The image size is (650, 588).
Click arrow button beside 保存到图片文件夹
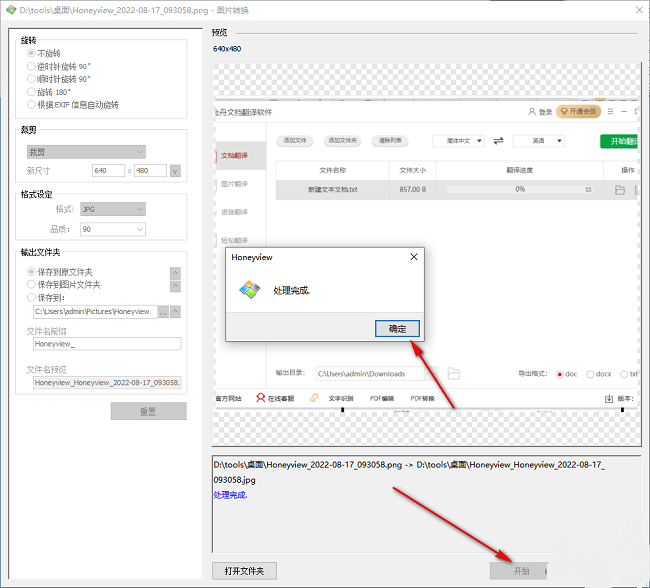(175, 286)
